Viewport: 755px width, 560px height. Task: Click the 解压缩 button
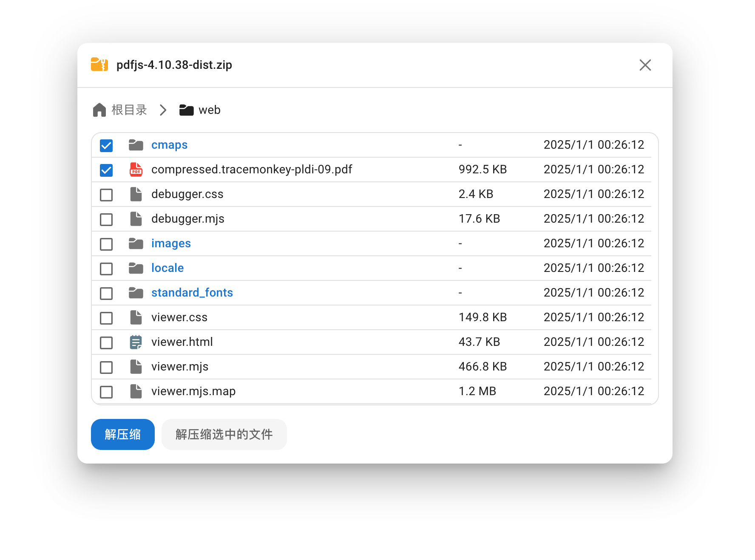122,434
